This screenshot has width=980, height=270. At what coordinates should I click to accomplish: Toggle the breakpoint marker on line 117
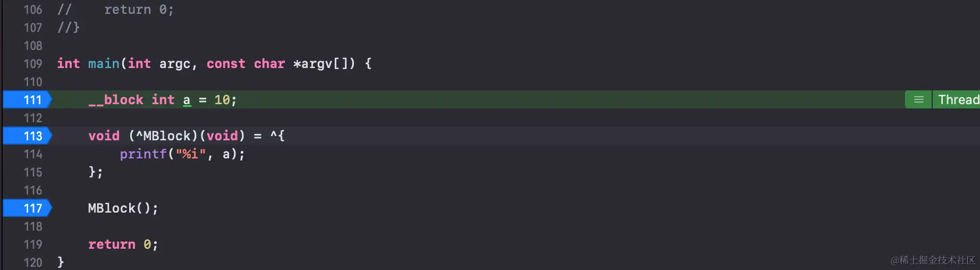coord(28,208)
